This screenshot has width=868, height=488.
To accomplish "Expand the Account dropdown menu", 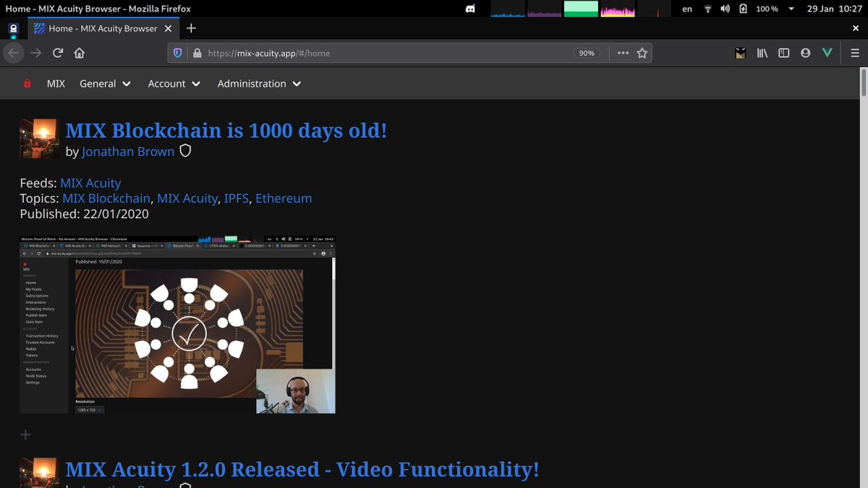I will [174, 84].
